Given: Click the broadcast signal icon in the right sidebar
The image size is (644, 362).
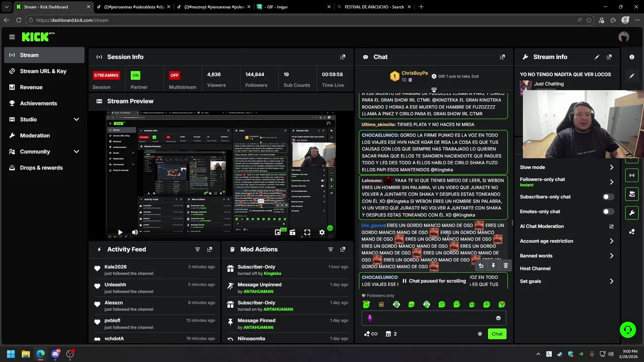Looking at the screenshot, I should coord(632,175).
